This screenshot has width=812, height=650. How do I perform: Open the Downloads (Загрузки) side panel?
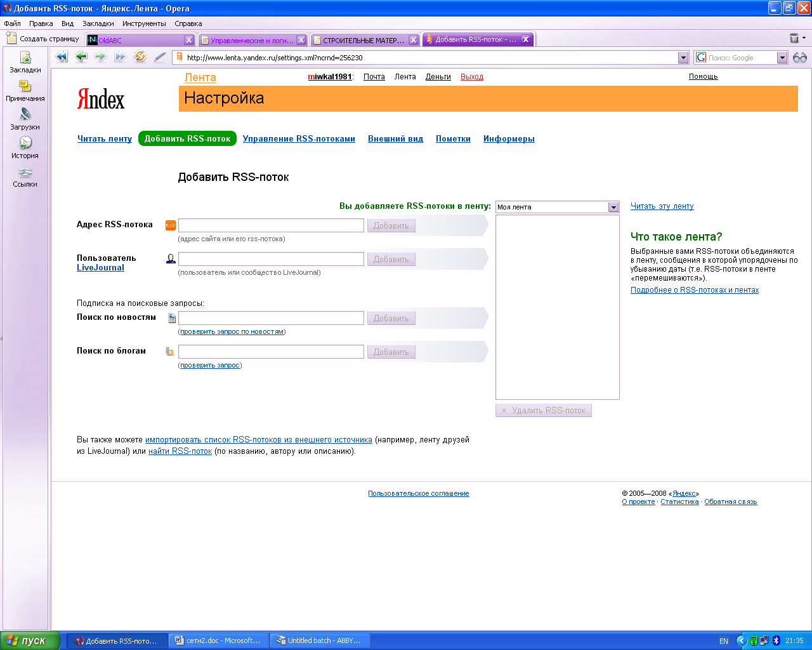[x=25, y=119]
